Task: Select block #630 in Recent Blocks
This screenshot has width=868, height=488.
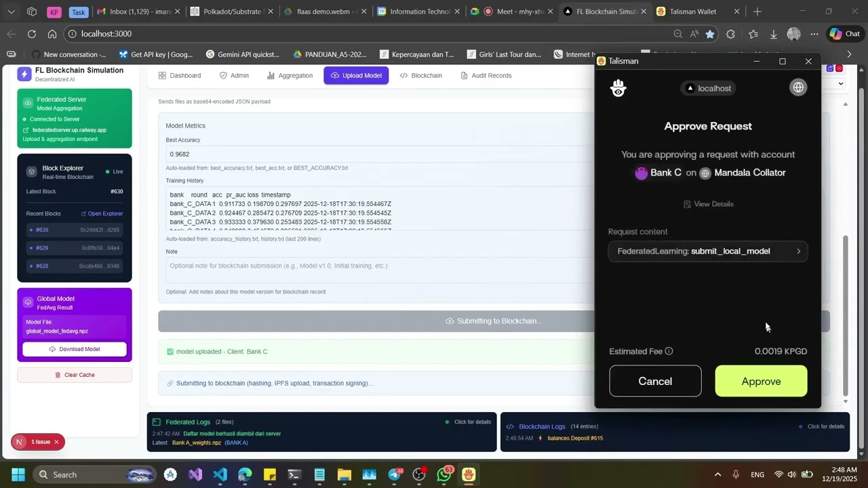Action: [x=75, y=230]
